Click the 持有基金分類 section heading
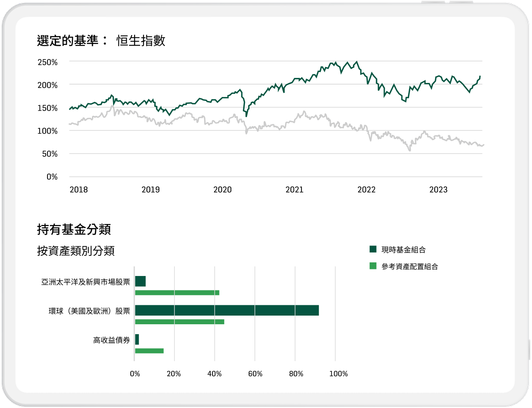532x408 pixels. click(x=74, y=229)
